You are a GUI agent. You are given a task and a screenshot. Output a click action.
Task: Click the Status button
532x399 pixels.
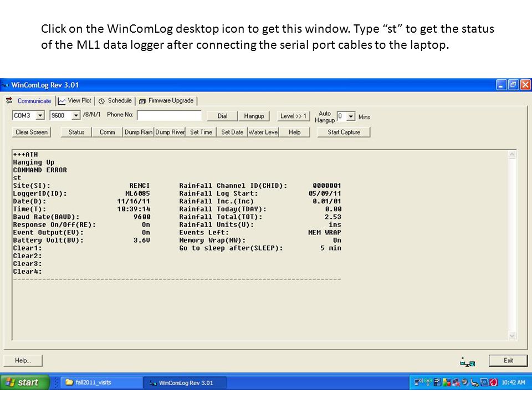tap(76, 132)
